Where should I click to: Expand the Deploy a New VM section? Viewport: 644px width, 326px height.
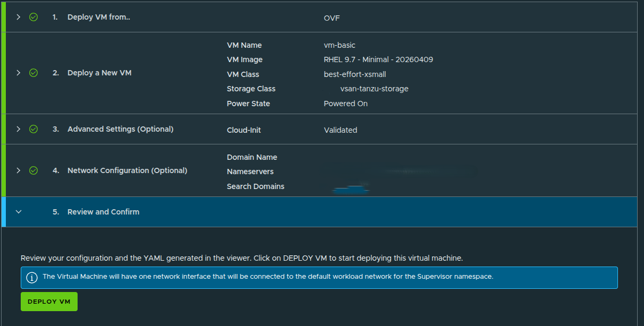pyautogui.click(x=18, y=73)
